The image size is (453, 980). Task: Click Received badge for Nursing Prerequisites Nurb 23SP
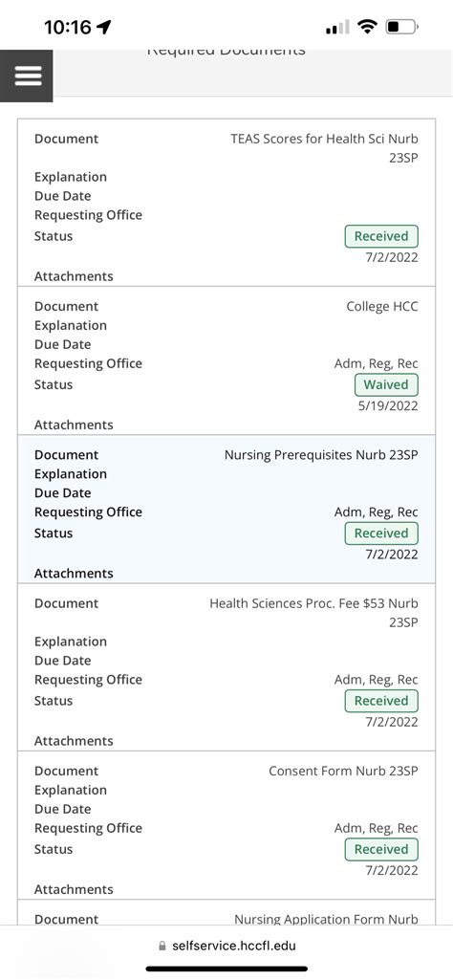point(381,534)
